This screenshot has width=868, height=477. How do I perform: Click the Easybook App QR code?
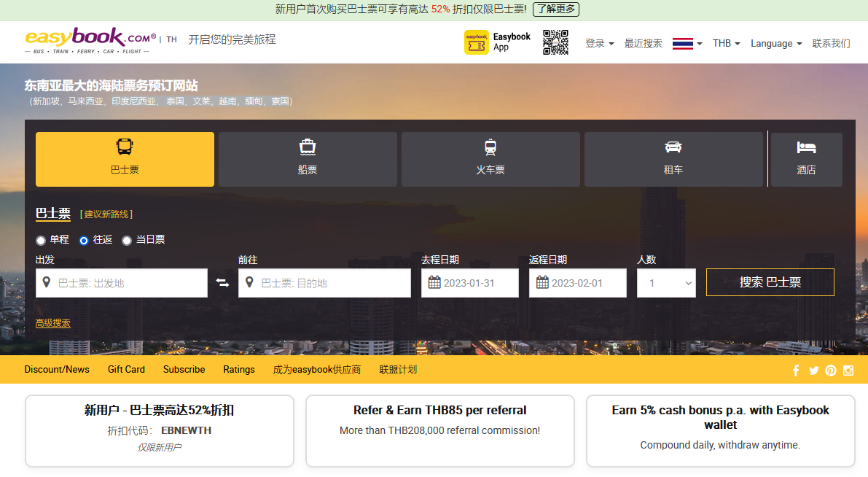[555, 42]
